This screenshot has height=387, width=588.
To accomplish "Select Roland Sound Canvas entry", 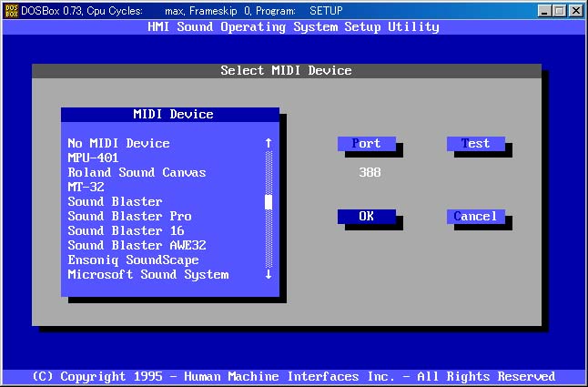I will (137, 172).
